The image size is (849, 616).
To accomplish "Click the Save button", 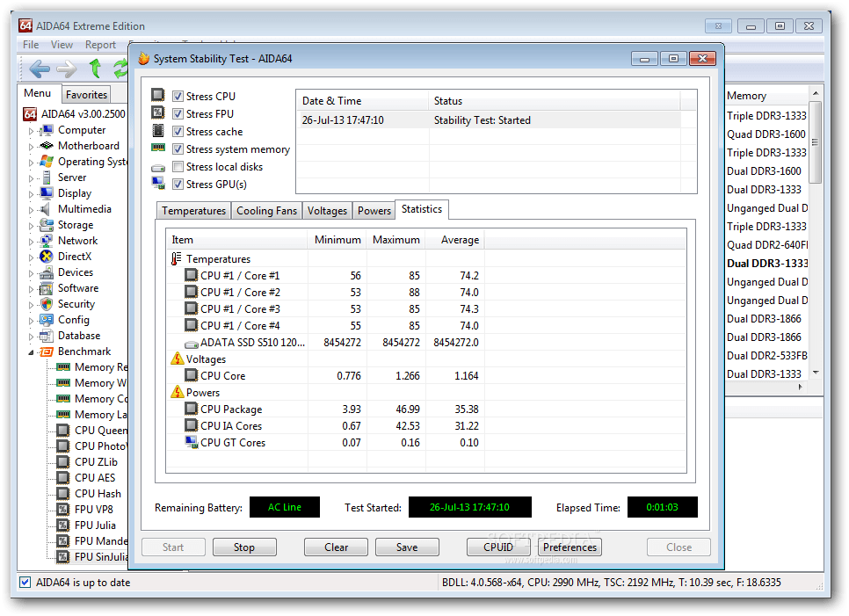I will pos(407,547).
